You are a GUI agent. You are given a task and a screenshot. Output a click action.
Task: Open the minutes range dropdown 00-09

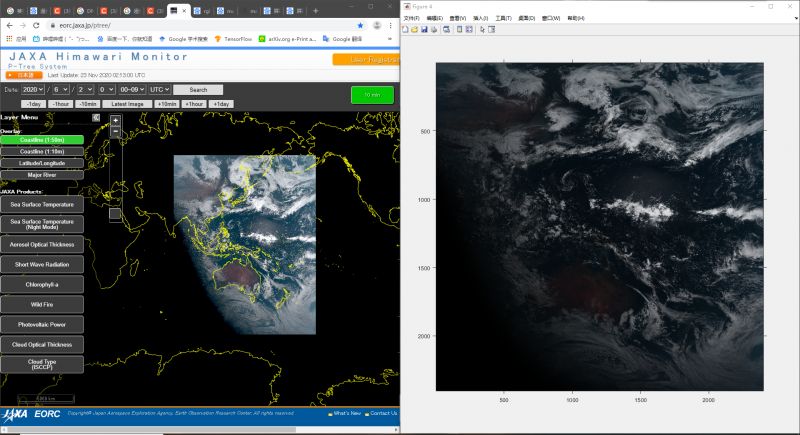tap(131, 90)
